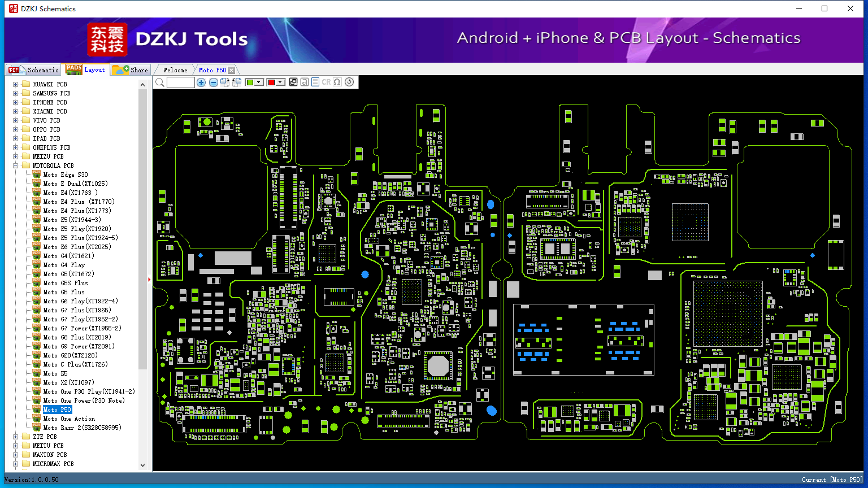This screenshot has height=488, width=868.
Task: Open the Moto Edge S30 layout
Action: coord(66,175)
